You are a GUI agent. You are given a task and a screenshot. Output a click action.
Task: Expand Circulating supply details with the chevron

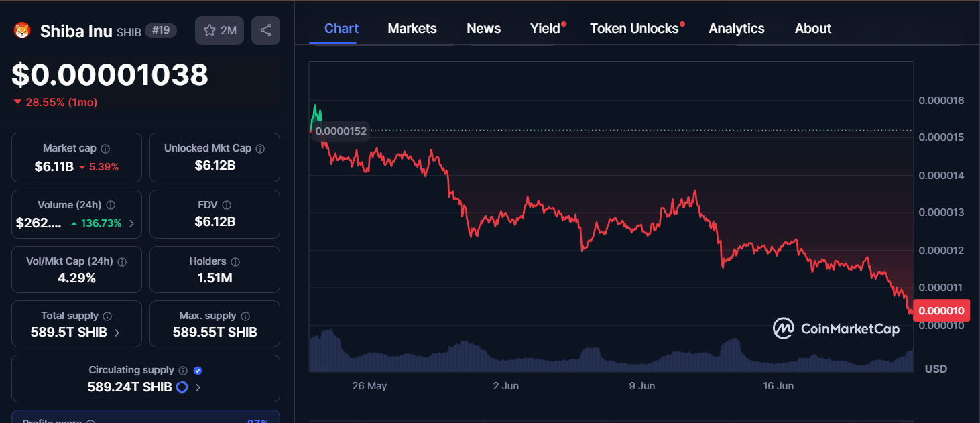(198, 387)
